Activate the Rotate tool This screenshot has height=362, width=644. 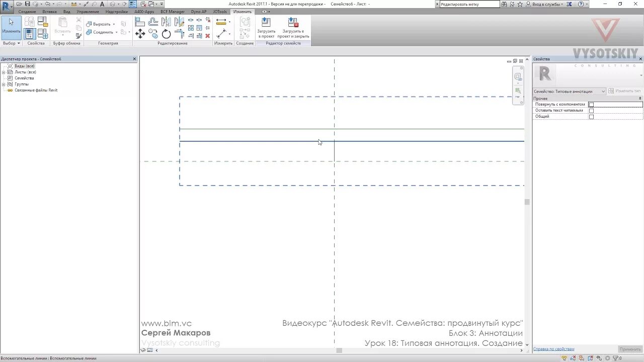click(166, 34)
